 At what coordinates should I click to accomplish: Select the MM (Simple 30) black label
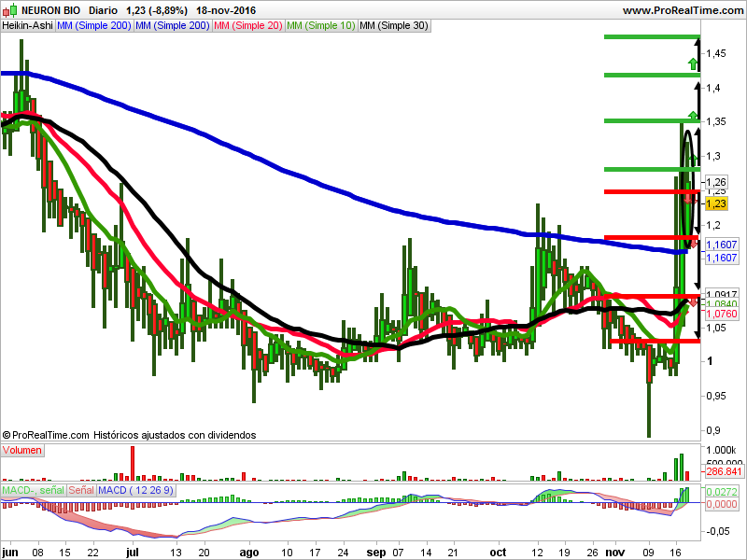(394, 26)
